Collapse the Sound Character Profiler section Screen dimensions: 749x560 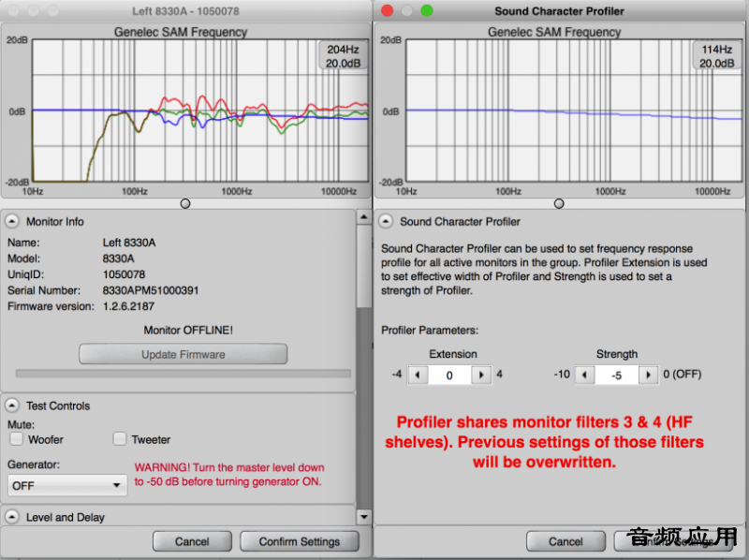pyautogui.click(x=386, y=221)
